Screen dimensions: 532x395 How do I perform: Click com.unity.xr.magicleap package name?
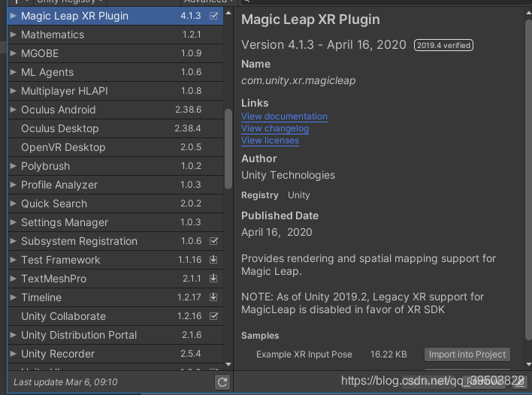tap(298, 80)
